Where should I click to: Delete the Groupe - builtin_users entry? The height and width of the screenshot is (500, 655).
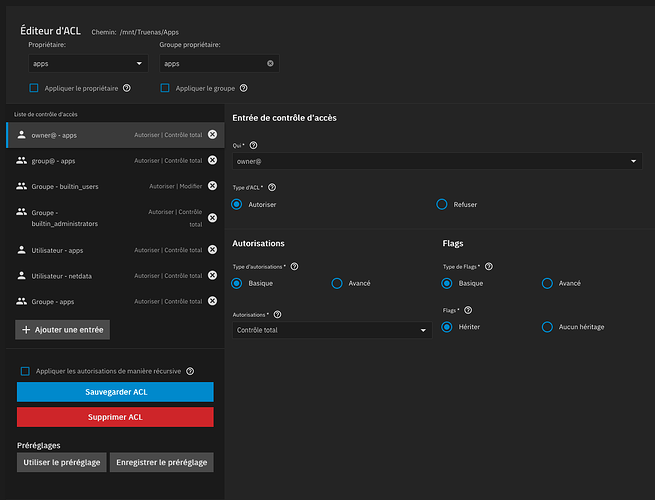(x=212, y=186)
